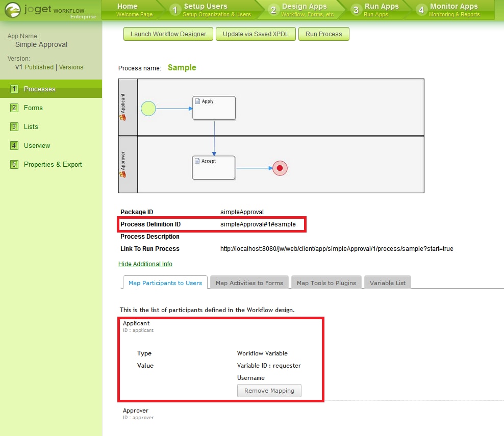Viewport: 504px width, 436px height.
Task: Open Properties & Export section
Action: click(53, 165)
